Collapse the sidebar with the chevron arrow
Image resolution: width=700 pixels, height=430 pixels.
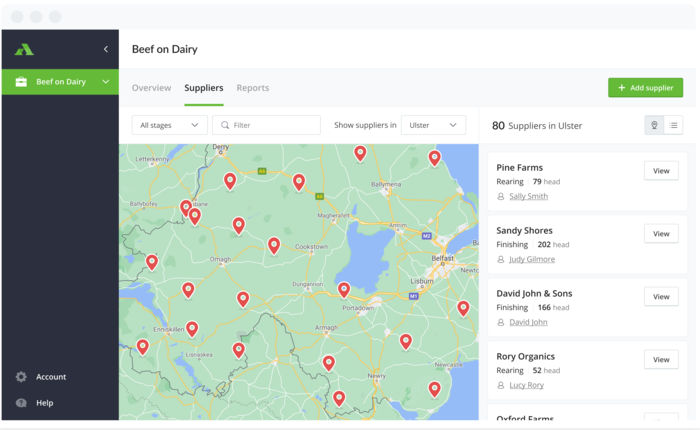point(106,49)
